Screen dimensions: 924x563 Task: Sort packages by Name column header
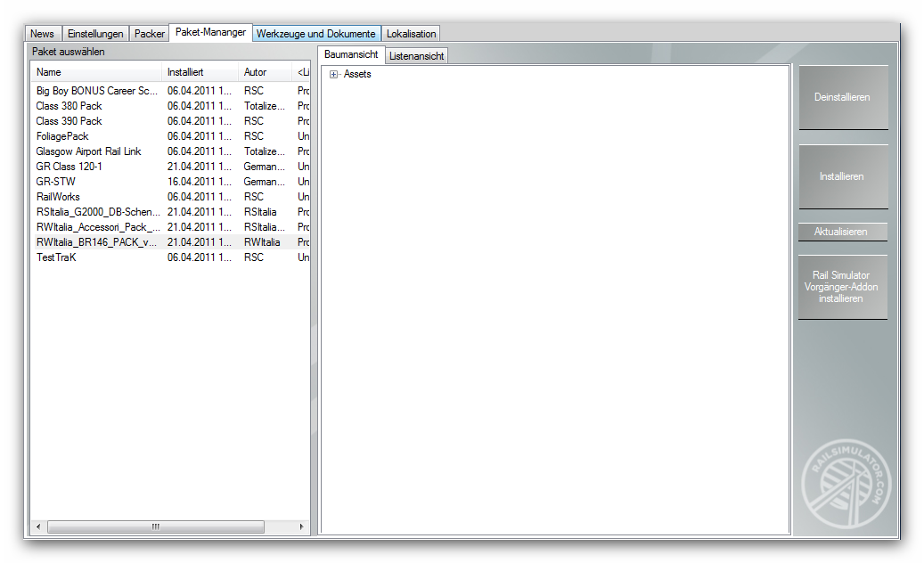point(96,72)
